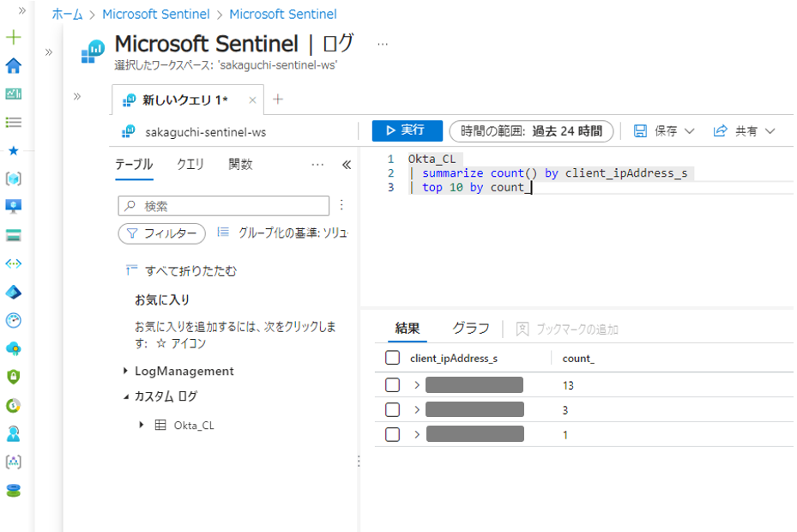Go to ホーム breadcrumb link

pos(67,15)
